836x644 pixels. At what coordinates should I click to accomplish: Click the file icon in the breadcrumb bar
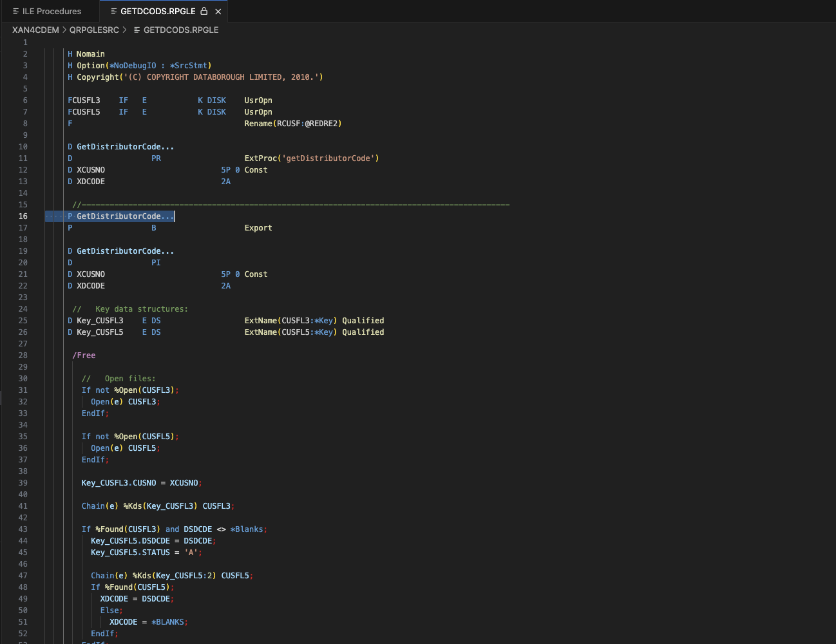(137, 30)
